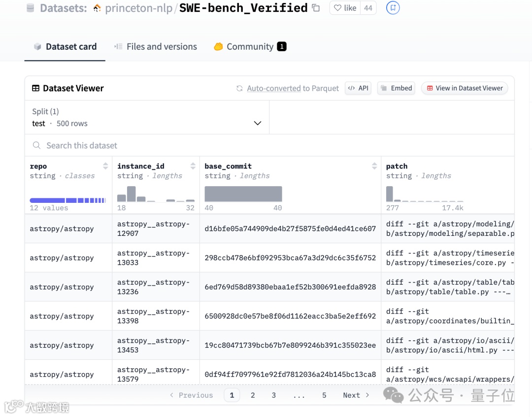Screen dimensions: 532x417
Task: Open the like count showing 44
Action: click(x=368, y=8)
